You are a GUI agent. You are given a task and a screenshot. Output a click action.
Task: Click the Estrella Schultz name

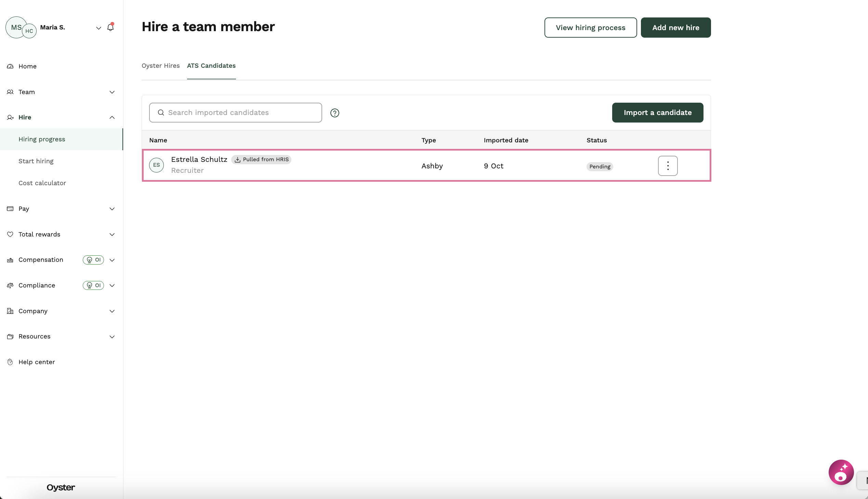point(199,159)
